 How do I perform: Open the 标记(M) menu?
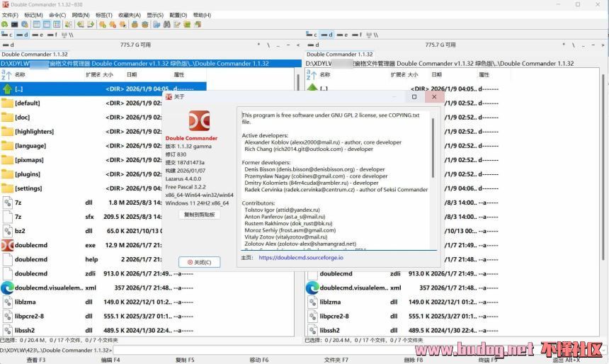click(x=33, y=15)
